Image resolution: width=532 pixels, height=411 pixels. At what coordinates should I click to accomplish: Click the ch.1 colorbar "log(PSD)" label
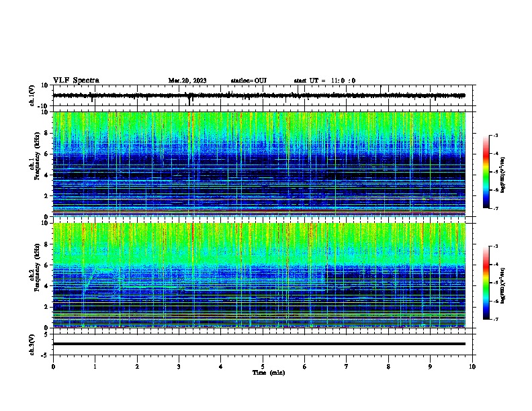click(502, 175)
